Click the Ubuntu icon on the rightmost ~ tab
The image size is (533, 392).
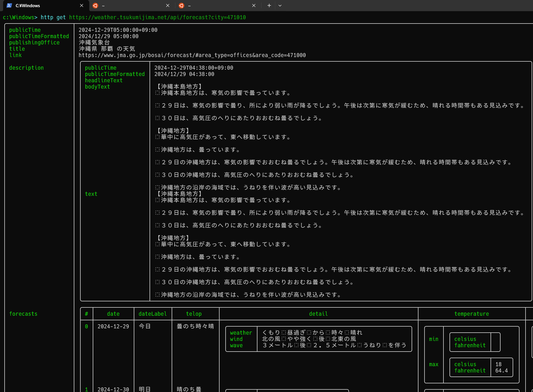pos(181,5)
